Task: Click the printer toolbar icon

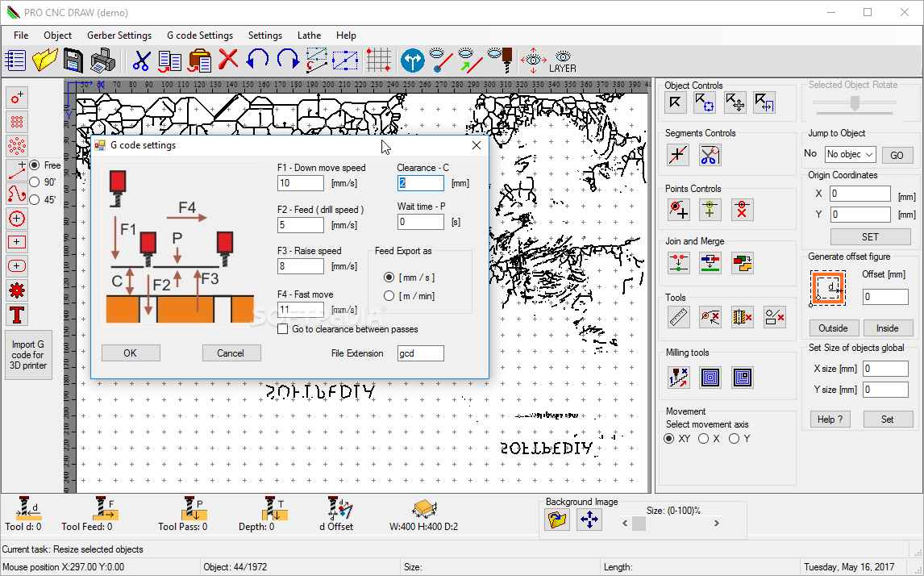Action: (x=103, y=61)
